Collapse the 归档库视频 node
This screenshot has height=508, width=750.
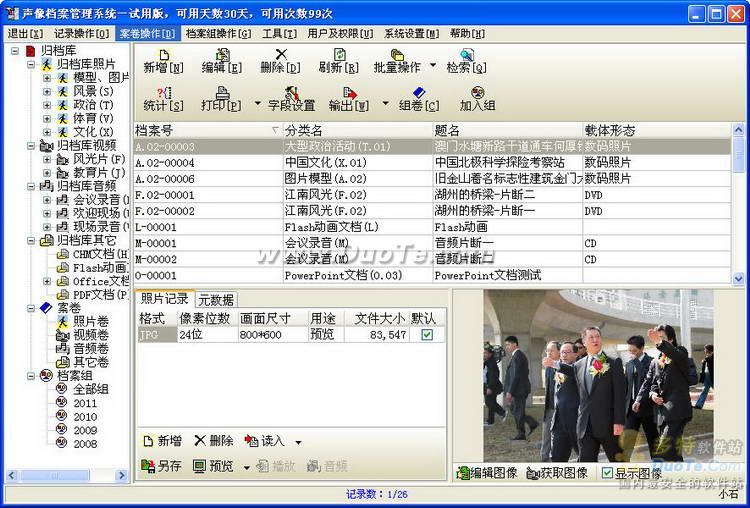coord(31,145)
